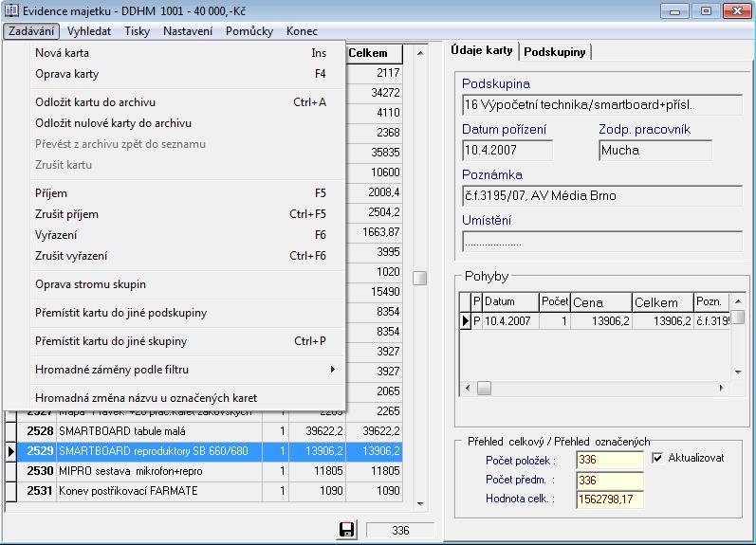756x545 pixels.
Task: Click Zrušit příjem in the menu
Action: 188,214
